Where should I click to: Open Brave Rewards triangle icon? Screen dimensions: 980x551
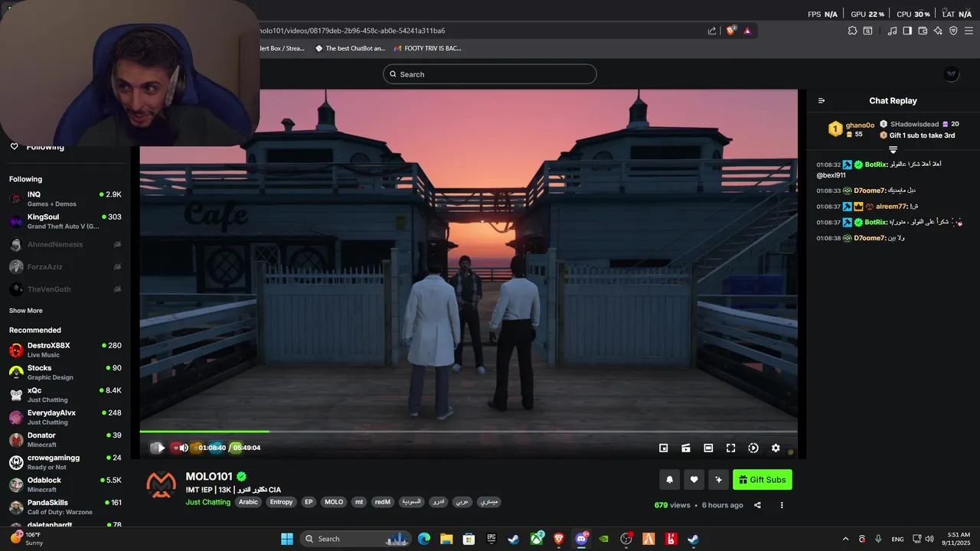point(747,31)
